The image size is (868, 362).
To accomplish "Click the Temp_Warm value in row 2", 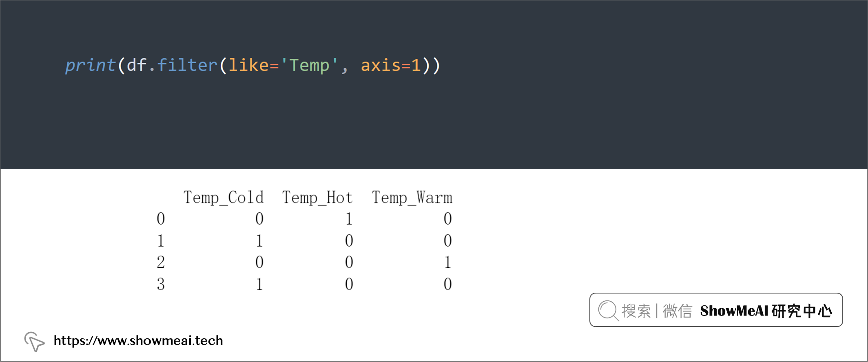I will [x=448, y=262].
